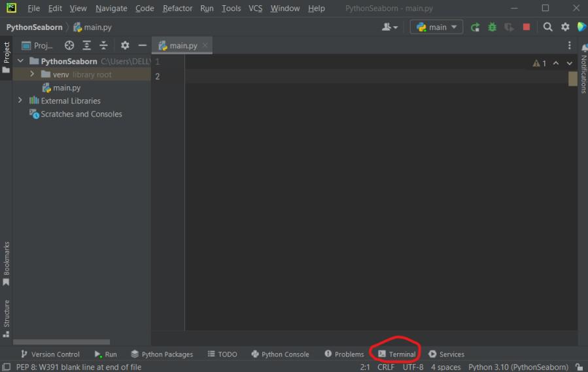Open IDE settings gear in toolbar
Screen dimensions: 588x372
click(x=564, y=27)
